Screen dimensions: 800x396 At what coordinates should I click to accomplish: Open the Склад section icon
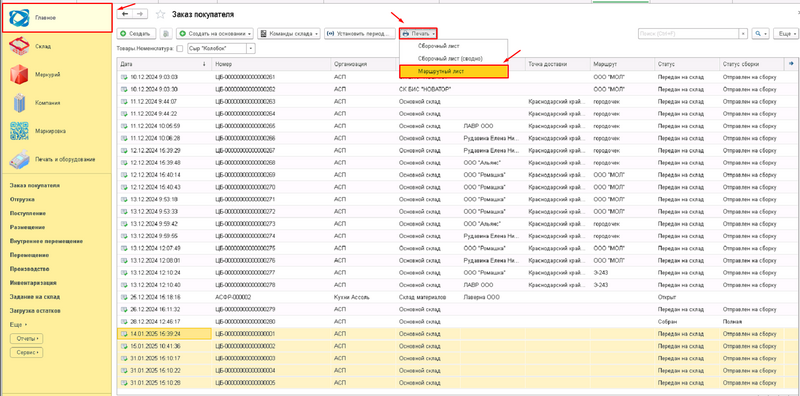(x=19, y=46)
